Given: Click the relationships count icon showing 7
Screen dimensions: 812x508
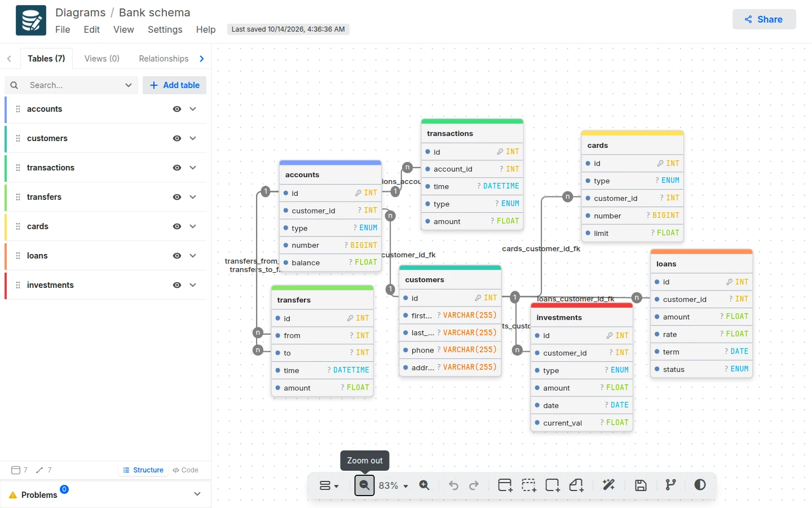Looking at the screenshot, I should 39,470.
